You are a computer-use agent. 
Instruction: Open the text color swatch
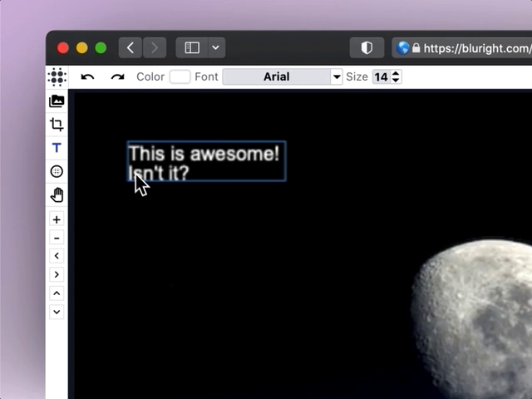[x=180, y=76]
